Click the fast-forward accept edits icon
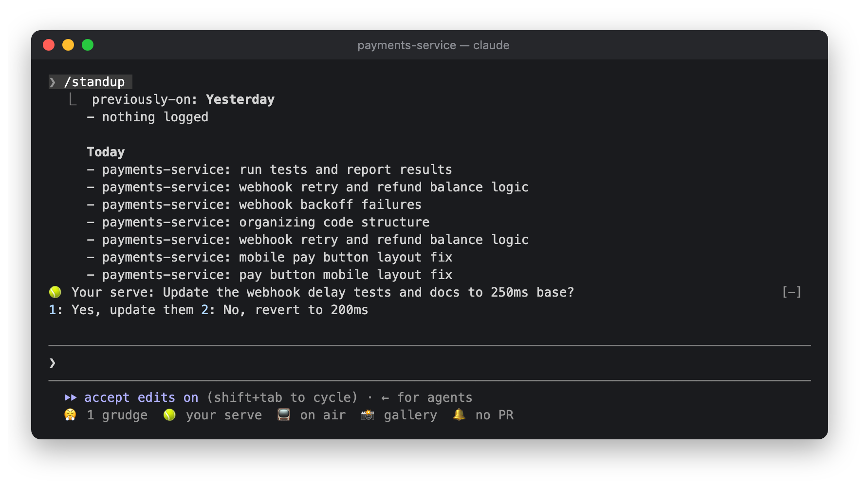Viewport: 868px width, 489px height. click(71, 397)
